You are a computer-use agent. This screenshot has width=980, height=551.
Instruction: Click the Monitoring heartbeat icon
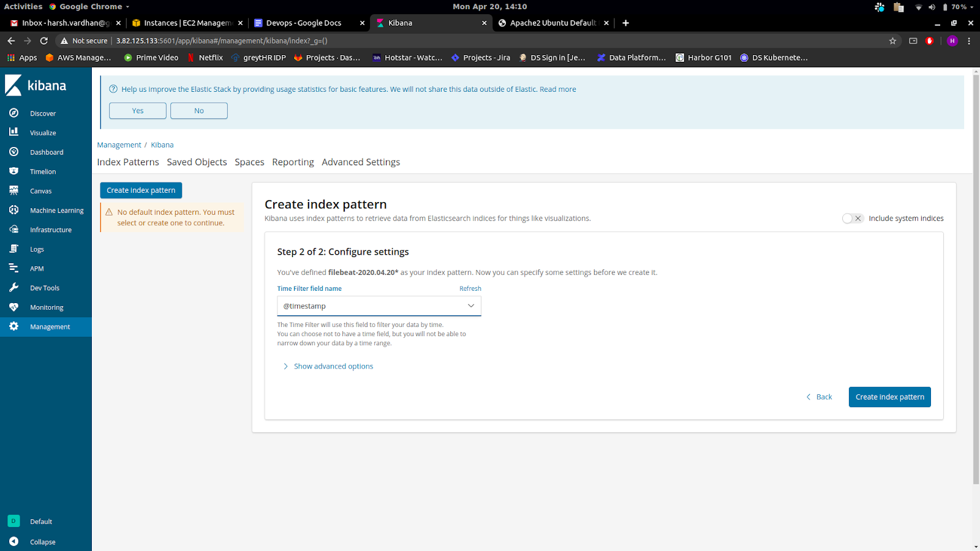(x=13, y=307)
